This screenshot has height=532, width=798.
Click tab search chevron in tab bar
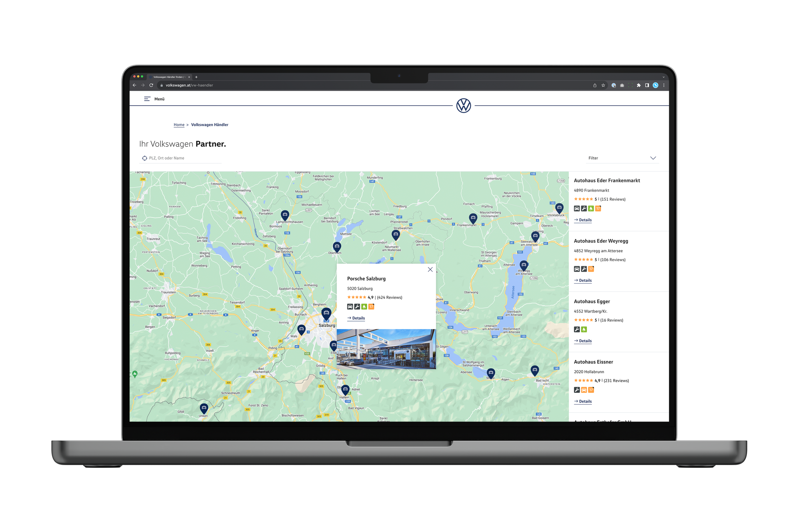pos(663,77)
